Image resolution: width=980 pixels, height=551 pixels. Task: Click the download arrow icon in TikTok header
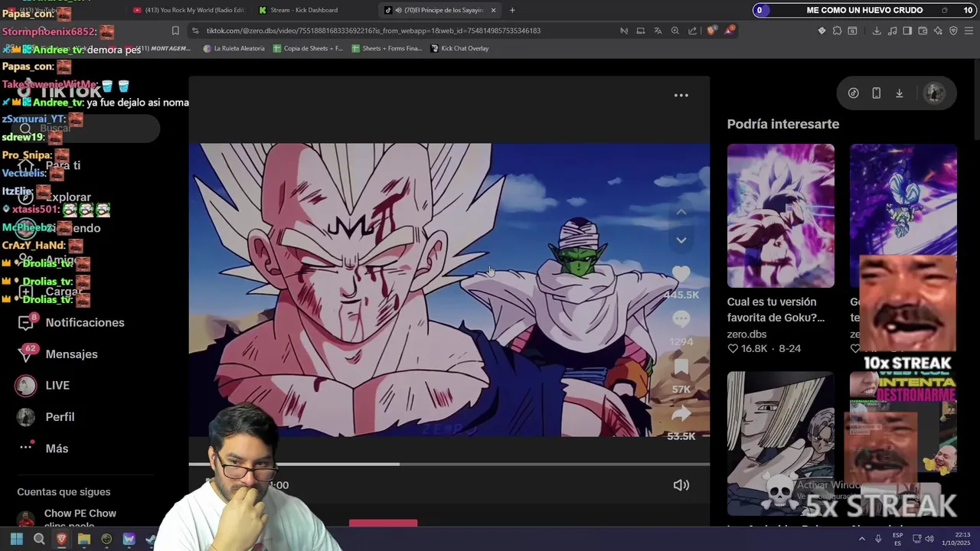click(x=900, y=93)
